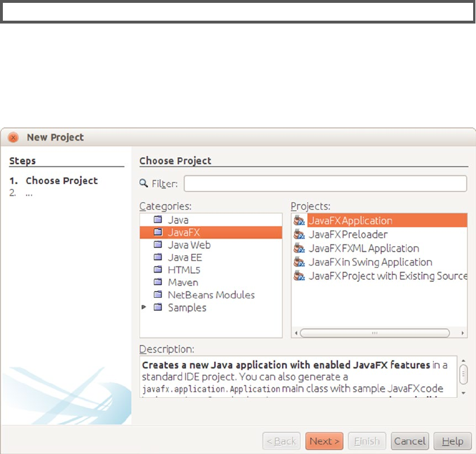Viewport: 476px width, 454px height.
Task: Click the JavaFX Project with Existing Sources icon
Action: click(299, 276)
